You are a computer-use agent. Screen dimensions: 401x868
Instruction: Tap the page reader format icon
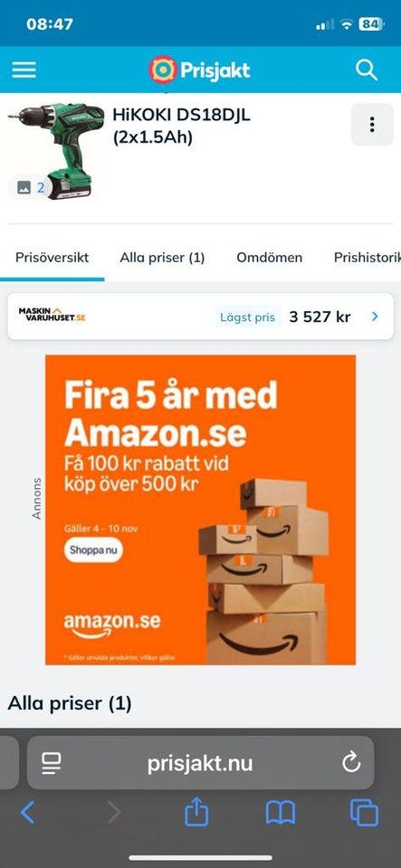(52, 764)
